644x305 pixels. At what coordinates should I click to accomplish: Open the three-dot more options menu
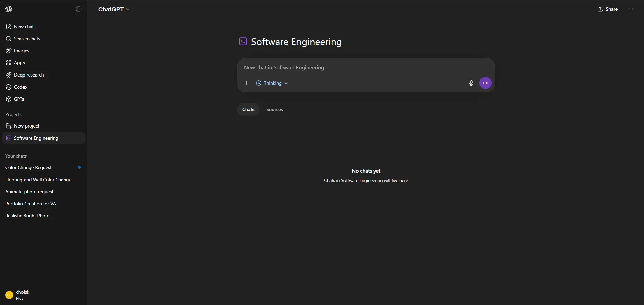point(631,9)
